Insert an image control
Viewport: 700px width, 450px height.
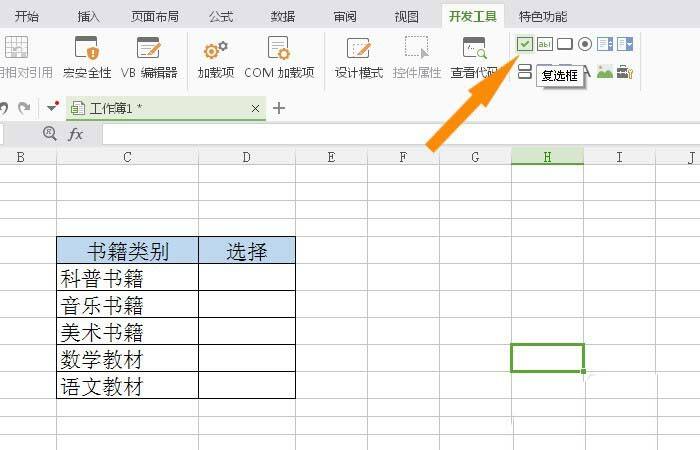(x=605, y=71)
